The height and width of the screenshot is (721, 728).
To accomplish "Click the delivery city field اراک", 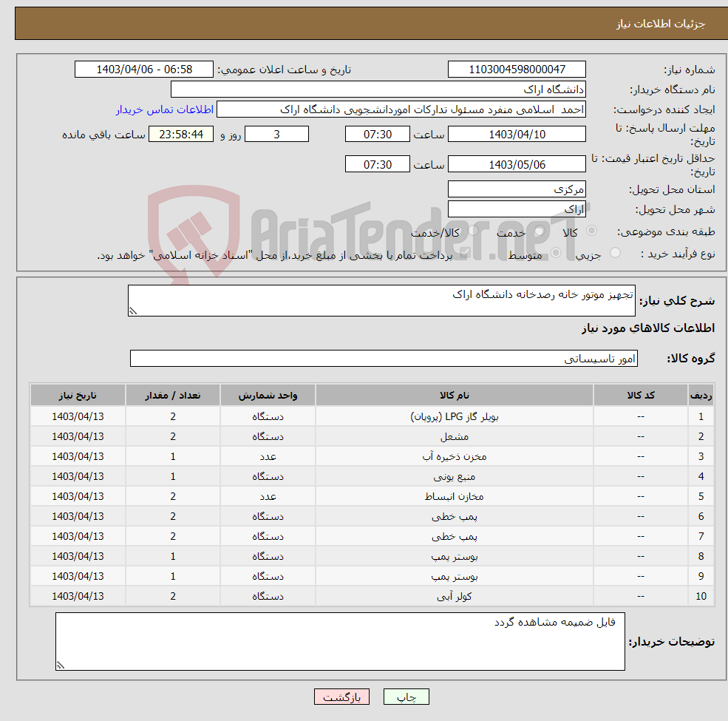I will (x=517, y=209).
